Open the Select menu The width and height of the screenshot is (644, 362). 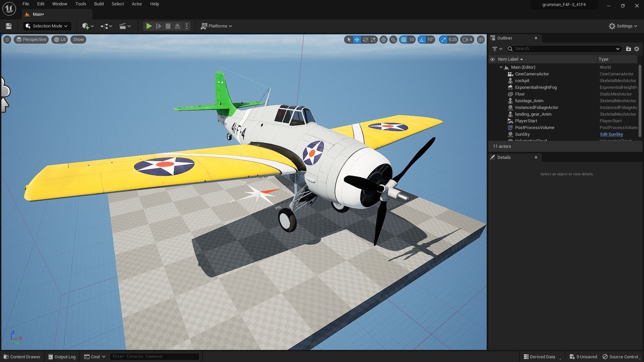pyautogui.click(x=118, y=4)
